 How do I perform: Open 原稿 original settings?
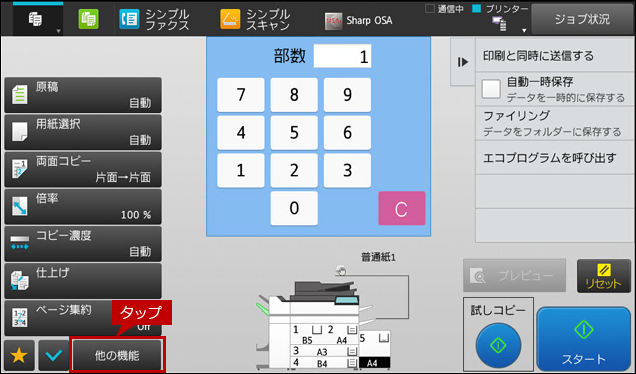[83, 95]
